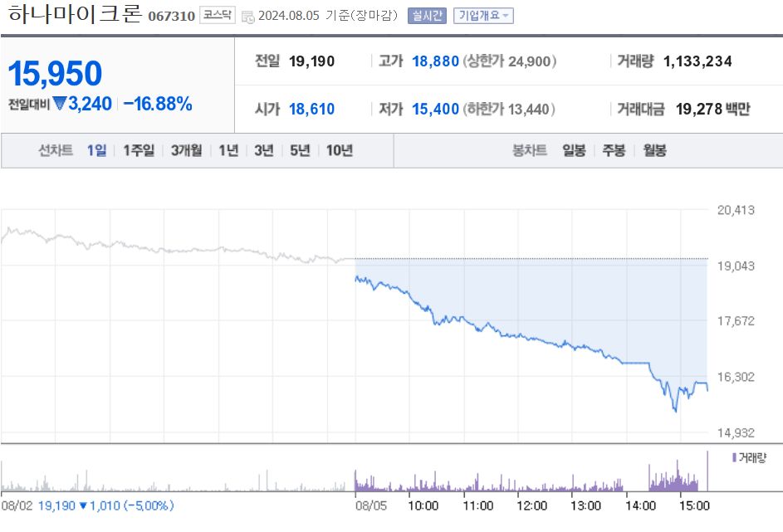Click the 2024.08.05 기준(장마감) date text

[x=328, y=16]
